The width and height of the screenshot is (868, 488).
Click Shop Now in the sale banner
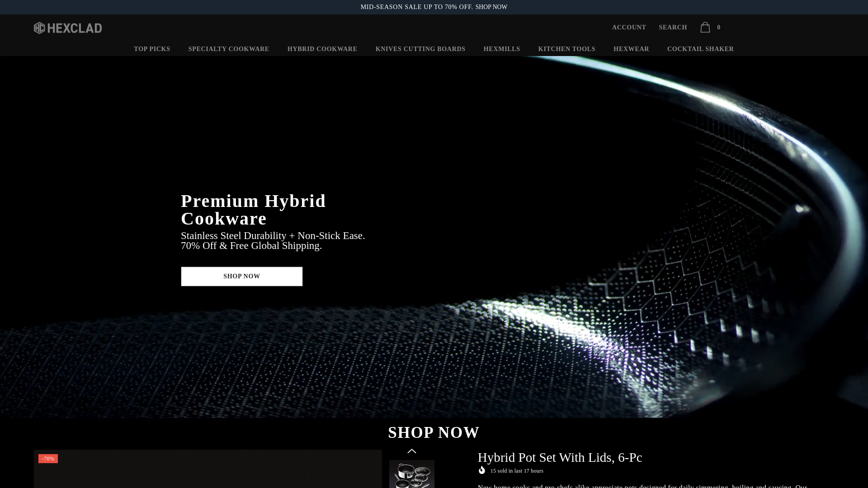coord(491,7)
